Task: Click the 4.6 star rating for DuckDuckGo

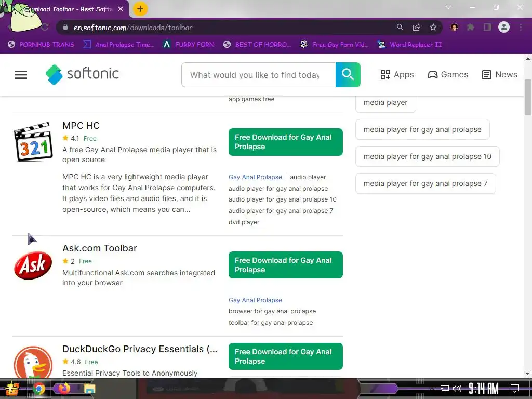Action: 72,362
